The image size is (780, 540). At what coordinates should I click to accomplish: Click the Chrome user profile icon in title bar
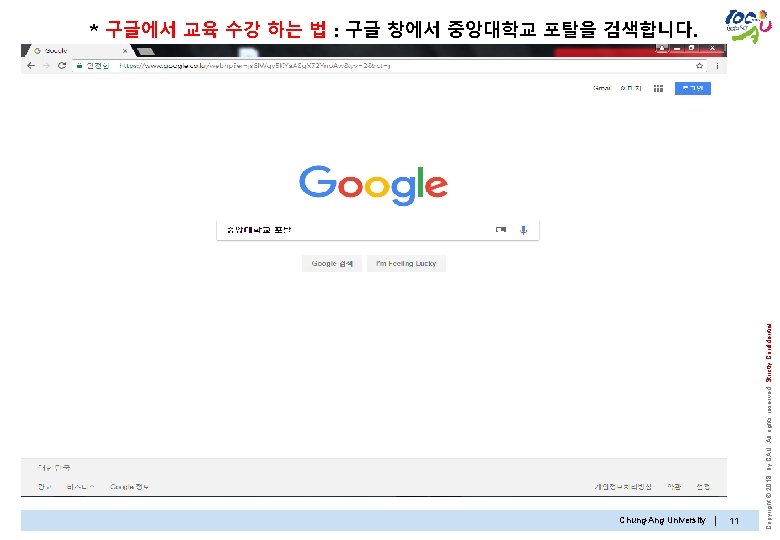(x=662, y=48)
